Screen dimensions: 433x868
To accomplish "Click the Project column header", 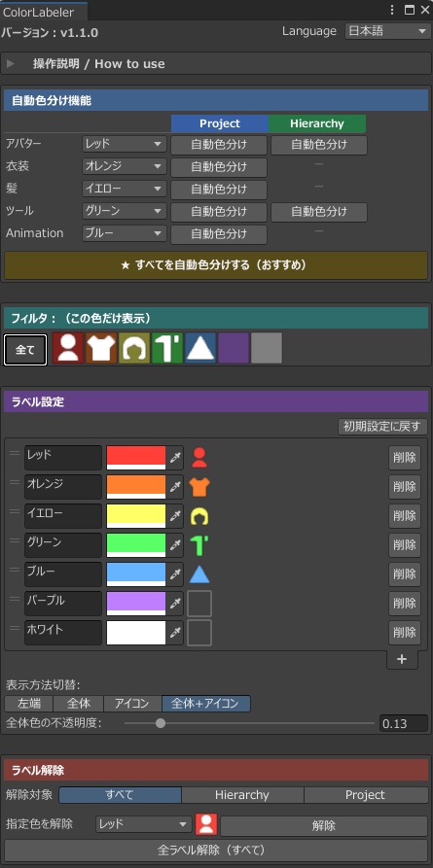I will pos(220,123).
